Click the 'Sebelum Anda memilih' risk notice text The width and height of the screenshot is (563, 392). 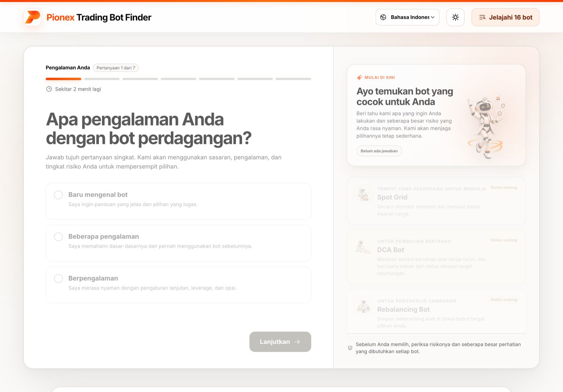coord(438,348)
